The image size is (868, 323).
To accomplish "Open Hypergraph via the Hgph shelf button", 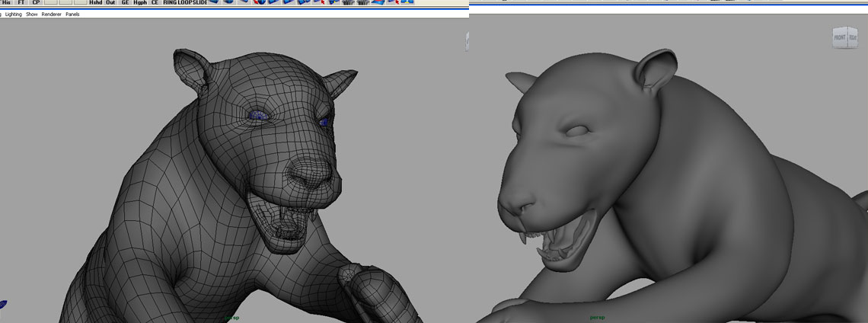I will (140, 2).
